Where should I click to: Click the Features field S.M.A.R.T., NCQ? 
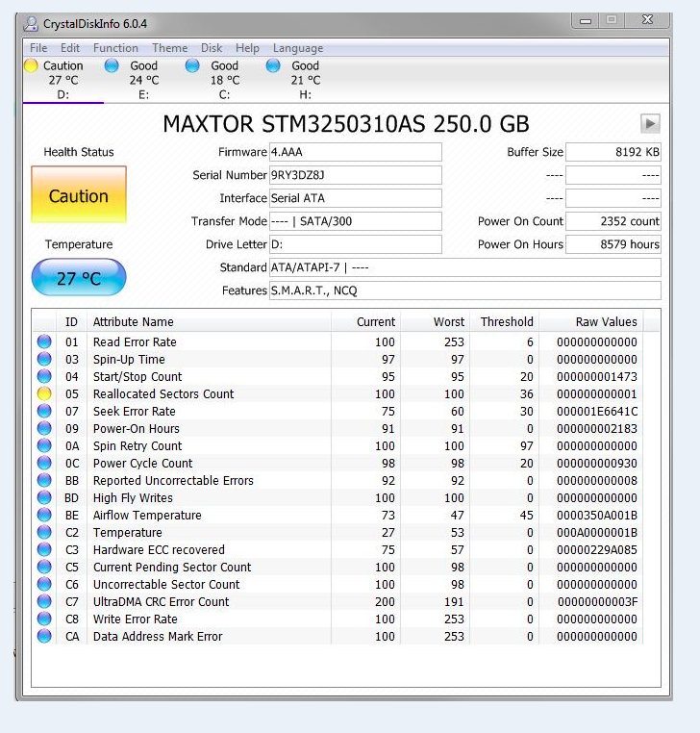[465, 291]
